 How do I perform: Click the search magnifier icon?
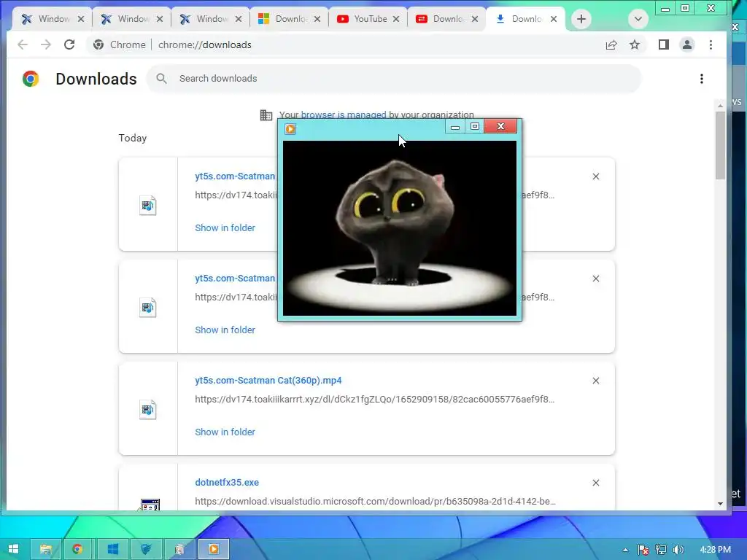(161, 79)
